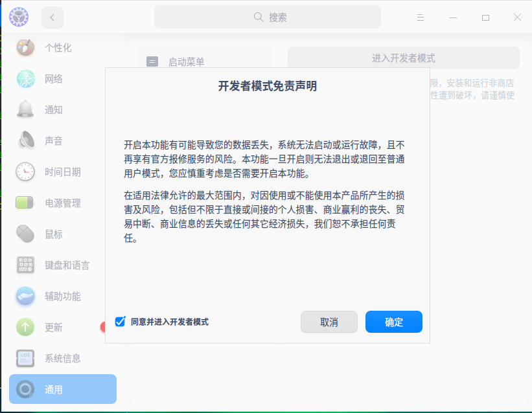The height and width of the screenshot is (413, 532).
Task: Click the search (搜索) input field
Action: [x=266, y=17]
